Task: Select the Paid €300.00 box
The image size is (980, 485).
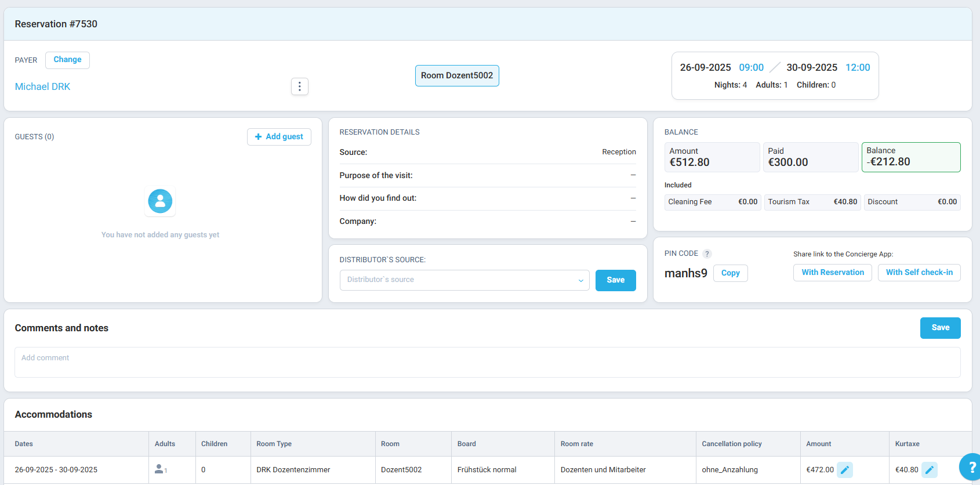Action: [811, 157]
